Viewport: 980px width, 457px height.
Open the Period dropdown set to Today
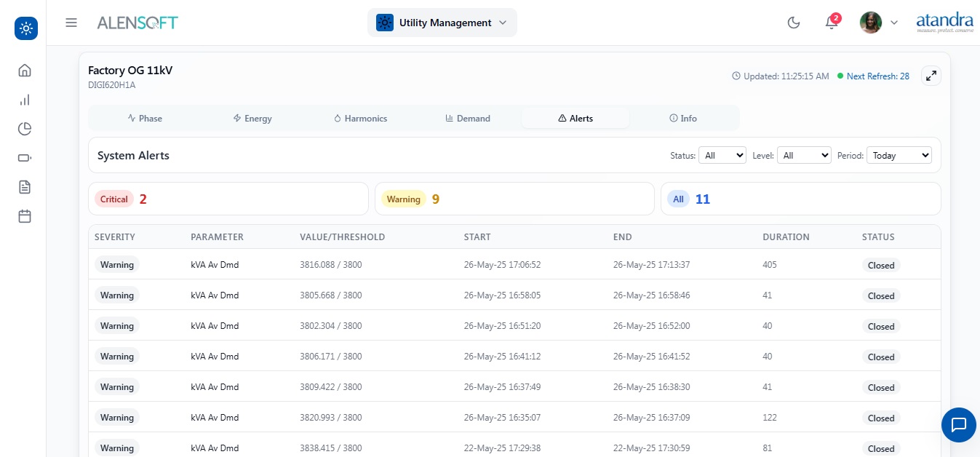click(x=899, y=155)
